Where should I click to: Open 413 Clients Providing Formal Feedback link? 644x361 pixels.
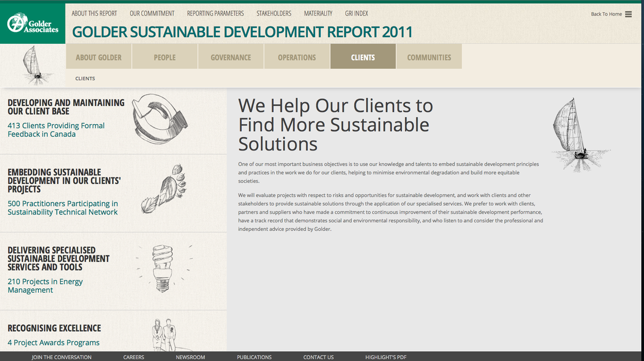[56, 130]
